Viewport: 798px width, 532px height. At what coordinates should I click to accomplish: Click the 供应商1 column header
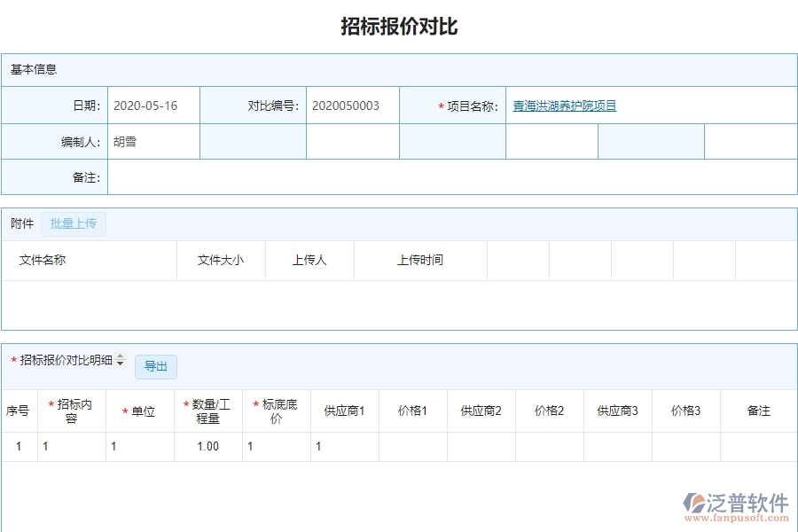pos(345,411)
